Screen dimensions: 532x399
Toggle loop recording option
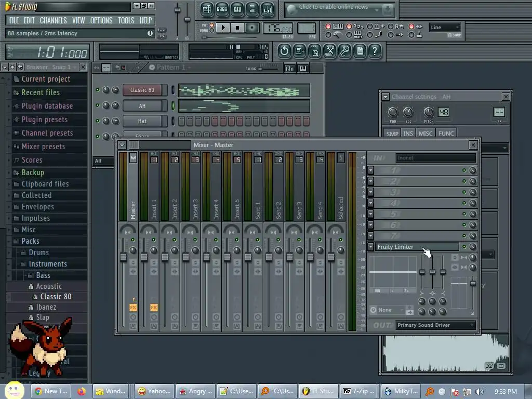391,26
